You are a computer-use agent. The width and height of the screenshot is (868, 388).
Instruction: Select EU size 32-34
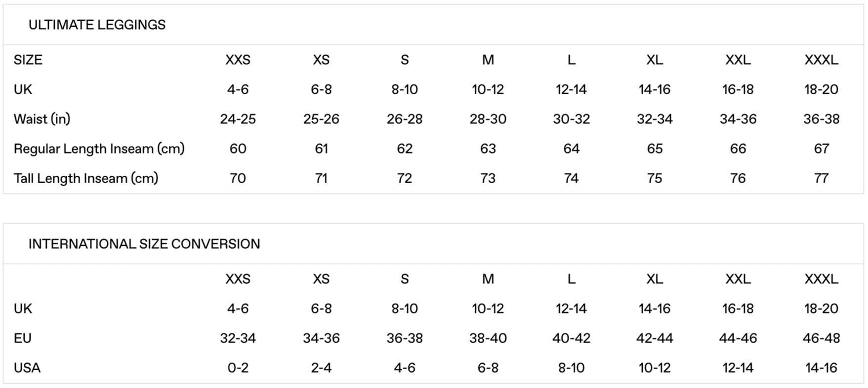(x=238, y=338)
